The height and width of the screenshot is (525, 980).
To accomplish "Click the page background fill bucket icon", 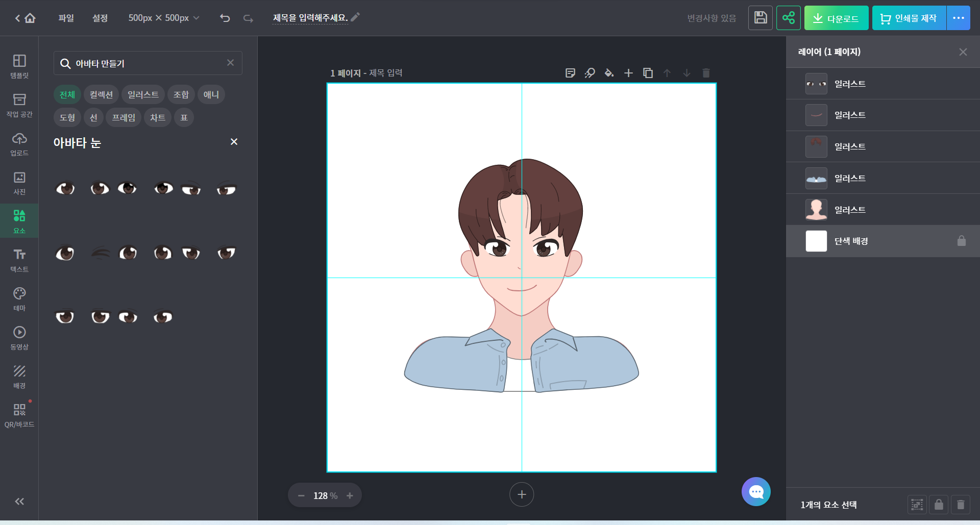I will click(609, 73).
